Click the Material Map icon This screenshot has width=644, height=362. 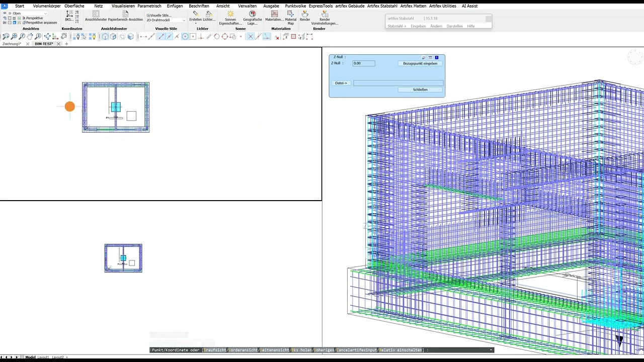[x=291, y=18]
